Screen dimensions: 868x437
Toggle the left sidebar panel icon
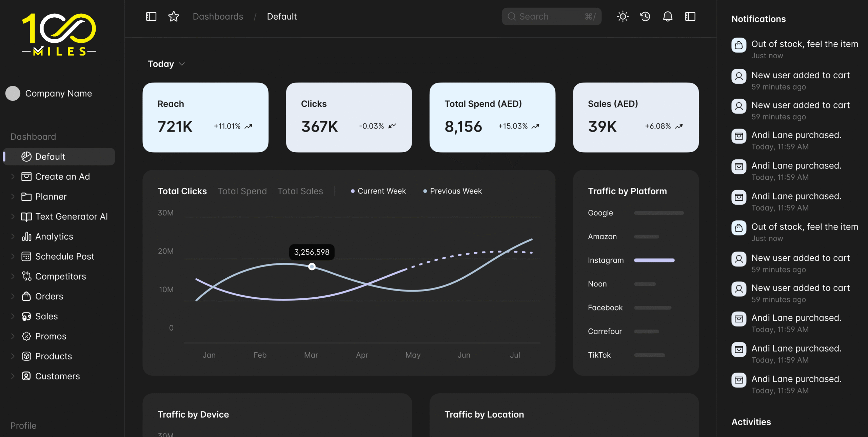point(151,16)
